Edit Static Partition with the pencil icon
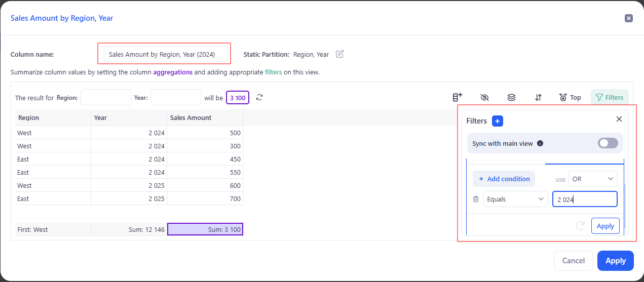 [340, 54]
